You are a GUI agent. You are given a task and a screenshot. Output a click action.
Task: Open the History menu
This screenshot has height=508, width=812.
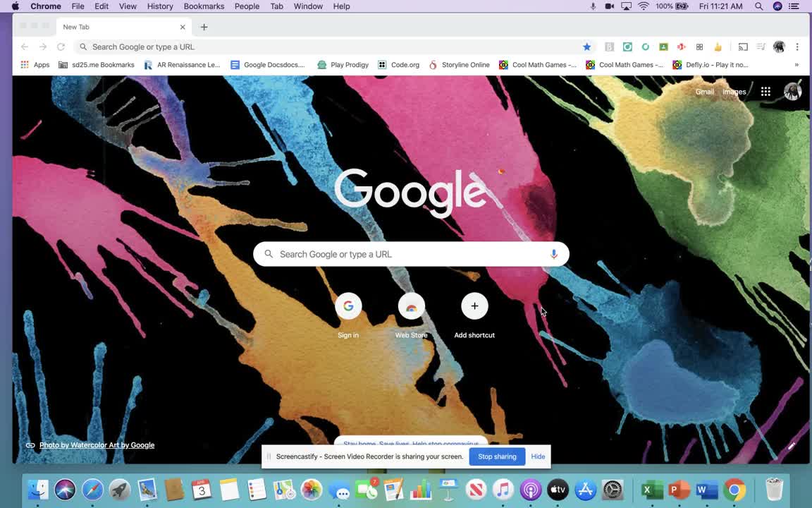point(160,6)
